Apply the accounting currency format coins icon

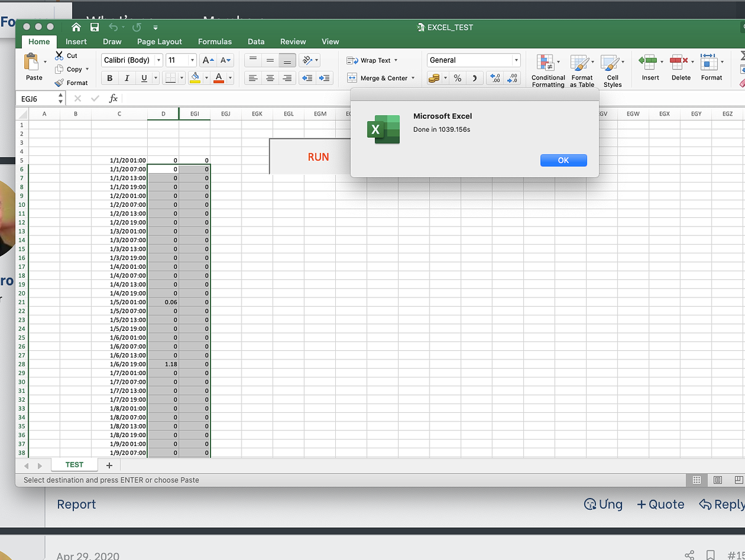(434, 78)
